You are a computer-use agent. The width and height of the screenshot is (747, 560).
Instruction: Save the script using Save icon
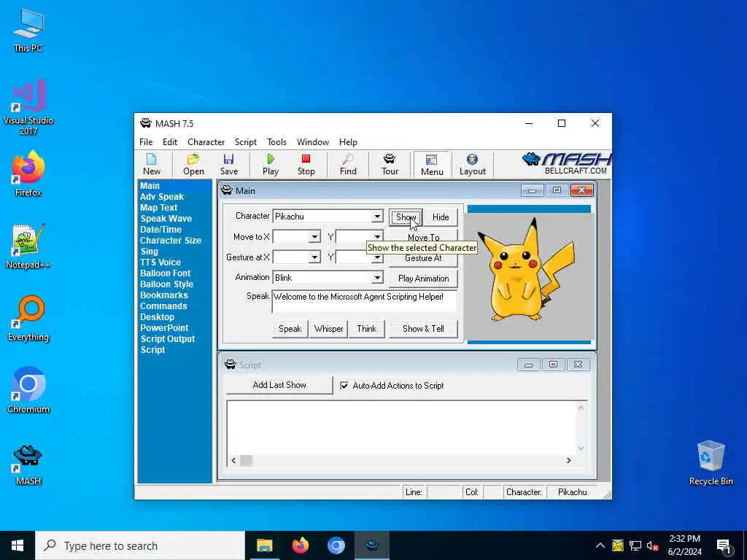point(228,164)
